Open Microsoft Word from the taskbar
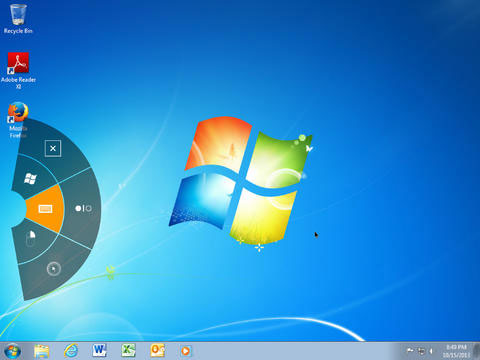480x360 pixels. [x=99, y=351]
